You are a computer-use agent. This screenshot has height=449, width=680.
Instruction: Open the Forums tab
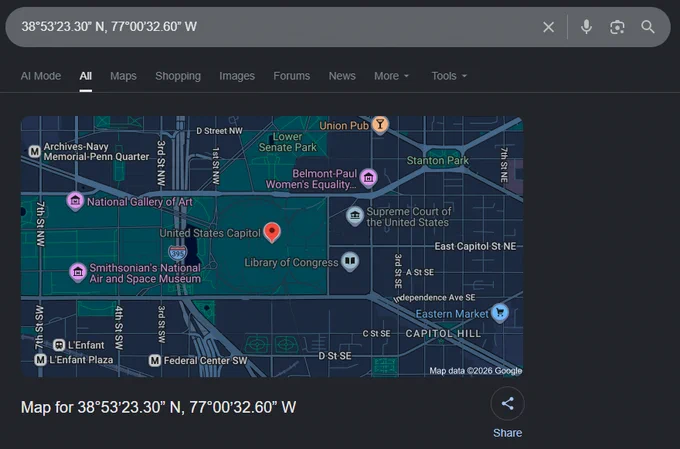[x=291, y=76]
